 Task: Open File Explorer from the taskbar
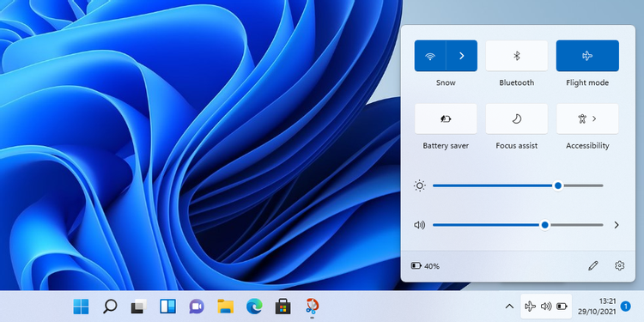point(226,307)
